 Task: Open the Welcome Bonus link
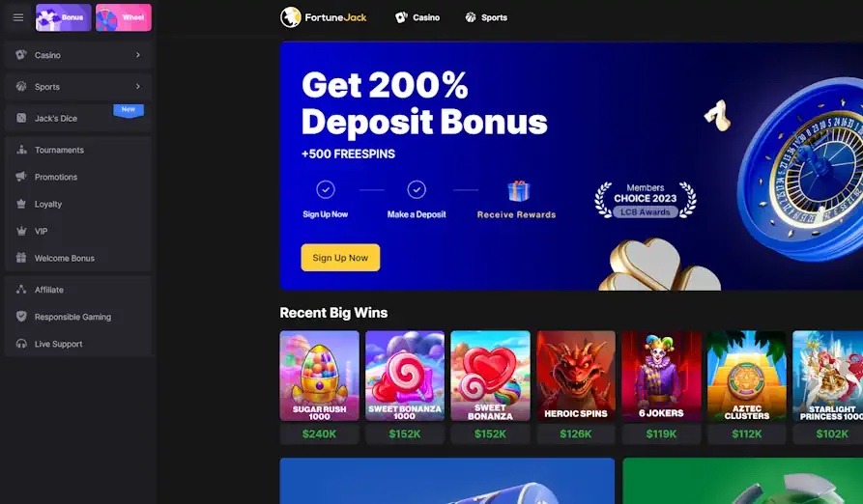pos(77,258)
